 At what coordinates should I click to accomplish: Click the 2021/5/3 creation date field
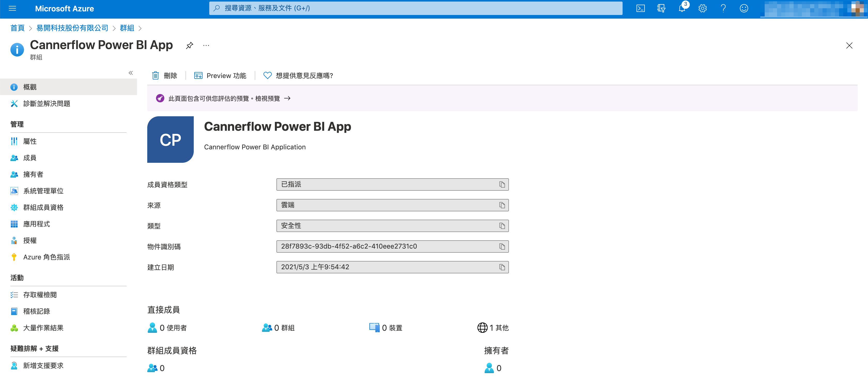click(x=392, y=267)
